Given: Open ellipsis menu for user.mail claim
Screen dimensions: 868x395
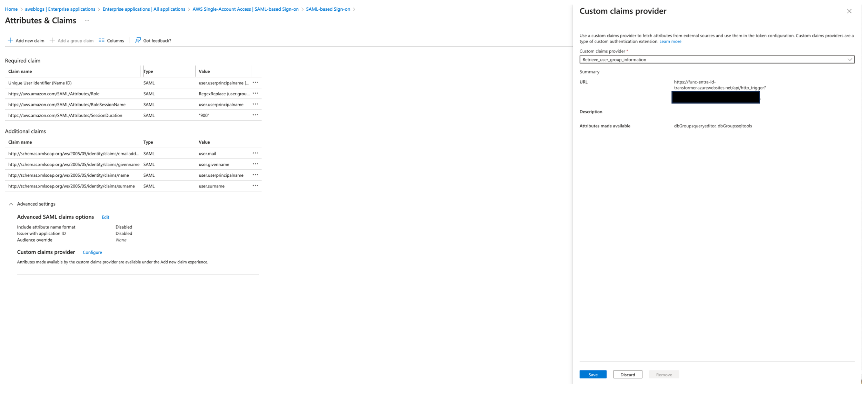Looking at the screenshot, I should tap(255, 153).
